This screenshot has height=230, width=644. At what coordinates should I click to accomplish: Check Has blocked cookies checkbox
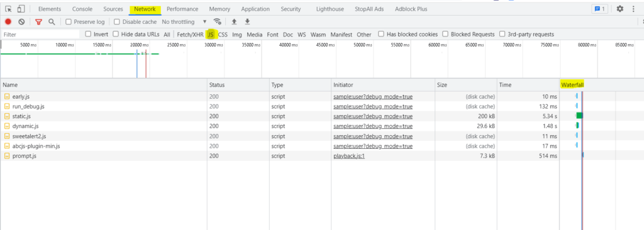[x=381, y=34]
